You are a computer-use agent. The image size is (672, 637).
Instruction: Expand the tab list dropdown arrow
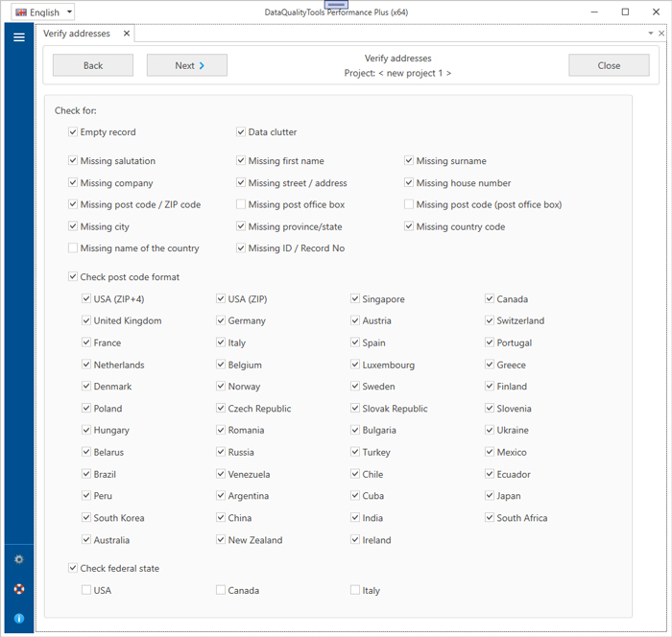pyautogui.click(x=650, y=34)
